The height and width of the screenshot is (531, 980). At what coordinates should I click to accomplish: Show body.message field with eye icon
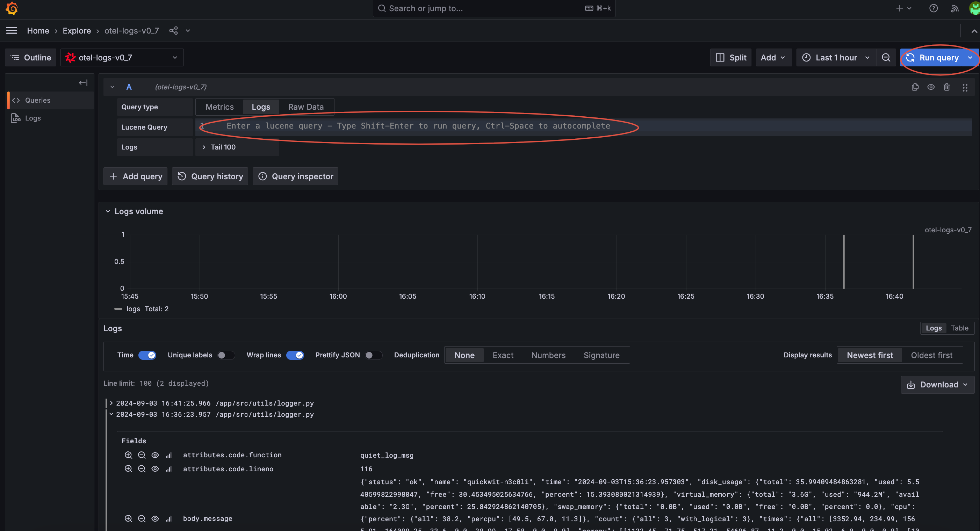[155, 518]
